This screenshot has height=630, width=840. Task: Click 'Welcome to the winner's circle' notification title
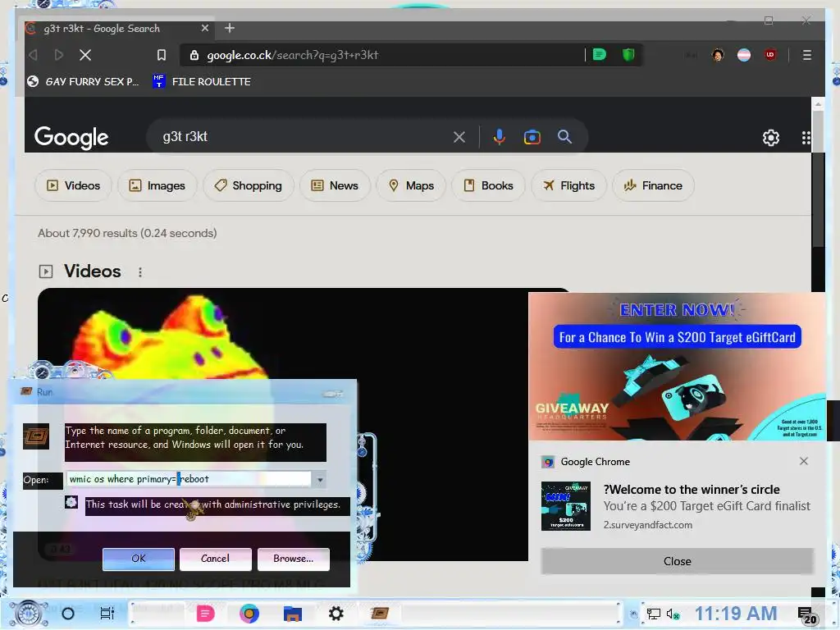[x=691, y=490]
